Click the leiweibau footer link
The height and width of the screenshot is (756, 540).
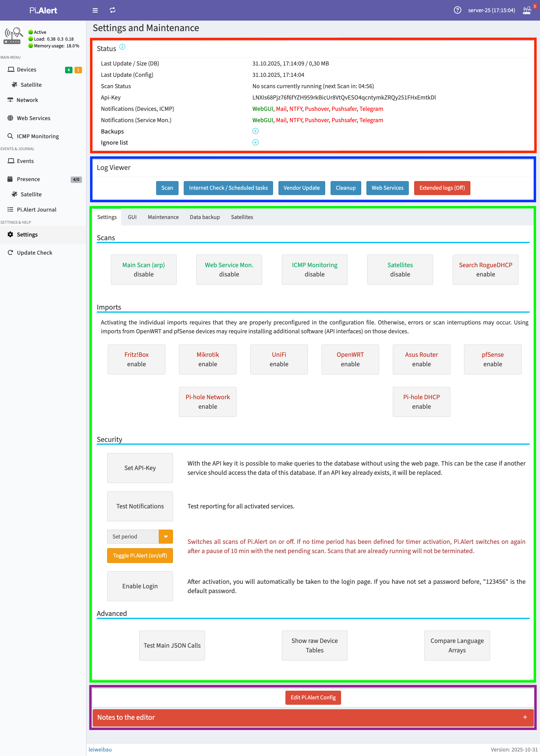100,749
